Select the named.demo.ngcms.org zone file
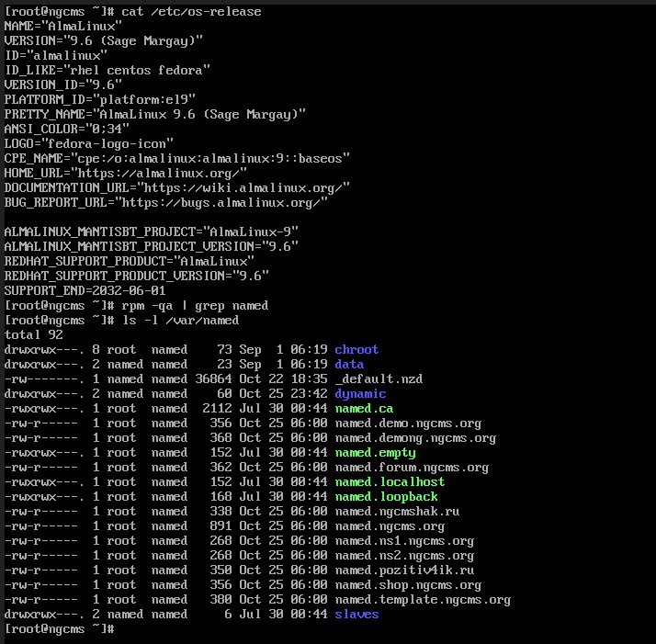 tap(408, 423)
